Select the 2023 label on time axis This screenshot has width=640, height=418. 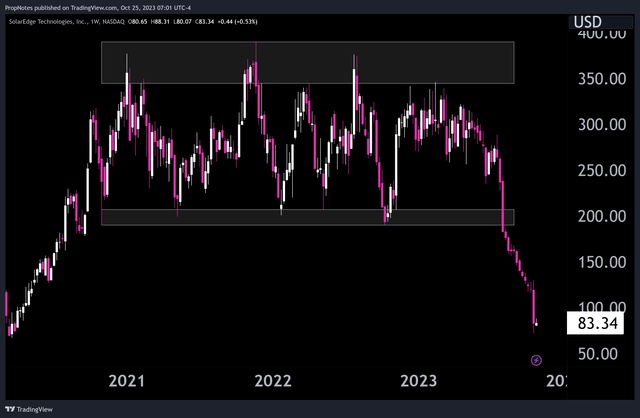coord(419,381)
